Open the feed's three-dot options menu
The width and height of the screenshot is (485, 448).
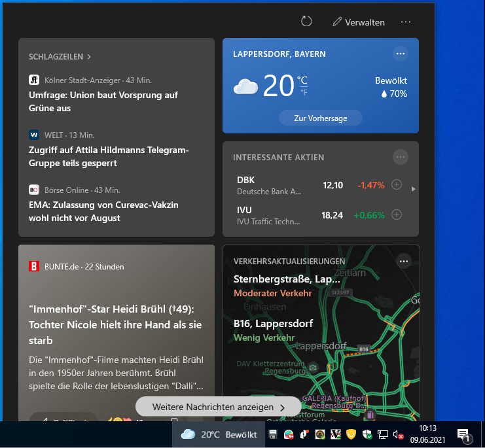(x=406, y=22)
